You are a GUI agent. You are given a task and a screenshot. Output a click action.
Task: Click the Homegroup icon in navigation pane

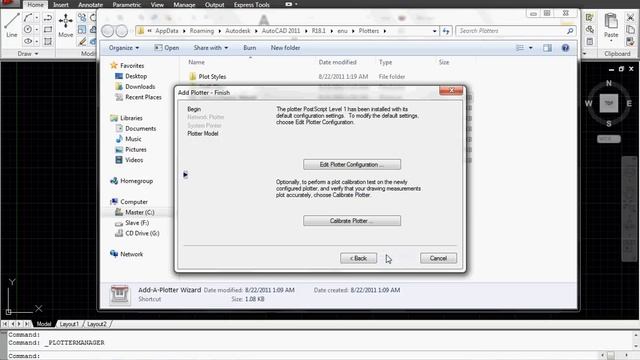(x=114, y=181)
